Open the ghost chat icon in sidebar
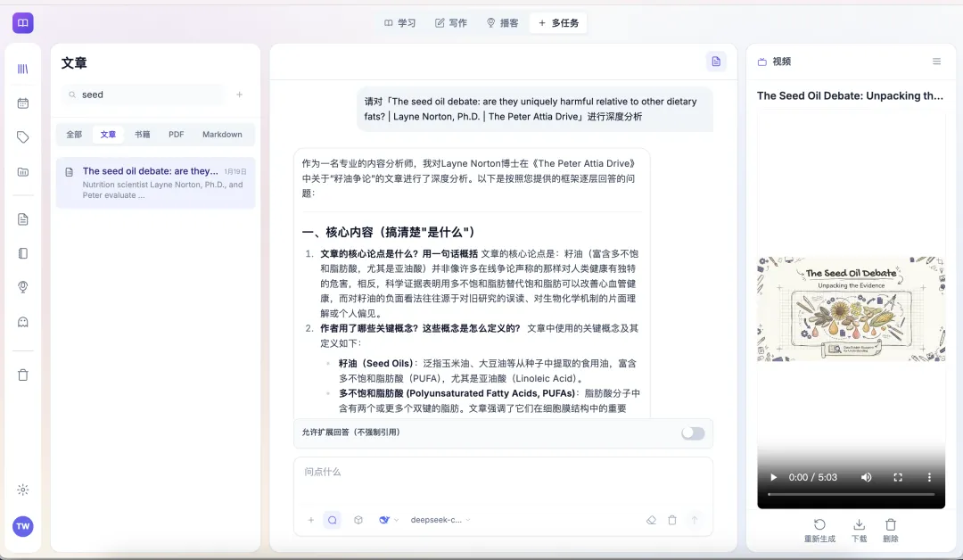Image resolution: width=963 pixels, height=560 pixels. pos(22,322)
